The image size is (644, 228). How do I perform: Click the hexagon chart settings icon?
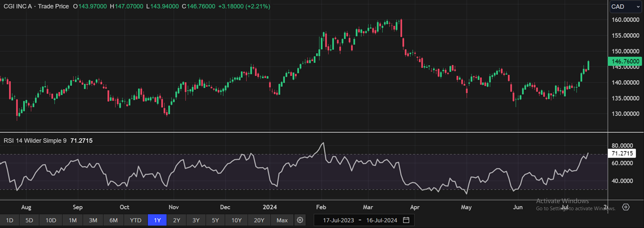(x=626, y=207)
